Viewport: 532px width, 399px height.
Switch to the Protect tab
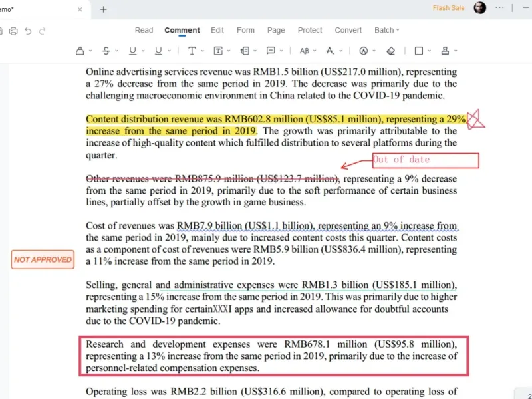tap(310, 30)
